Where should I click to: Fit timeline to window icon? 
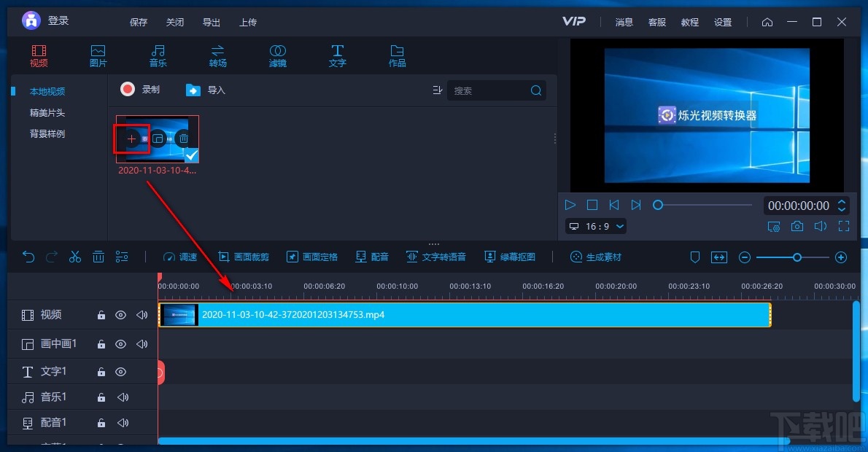coord(719,257)
